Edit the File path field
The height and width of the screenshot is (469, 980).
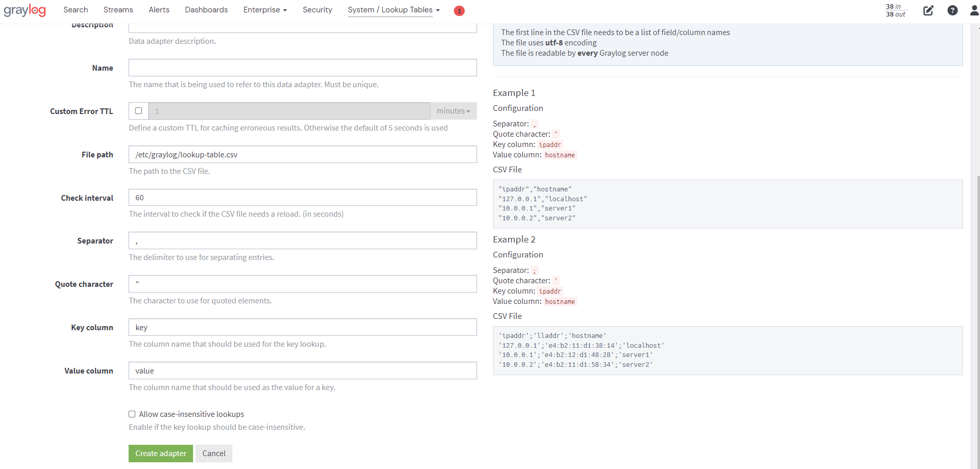303,154
